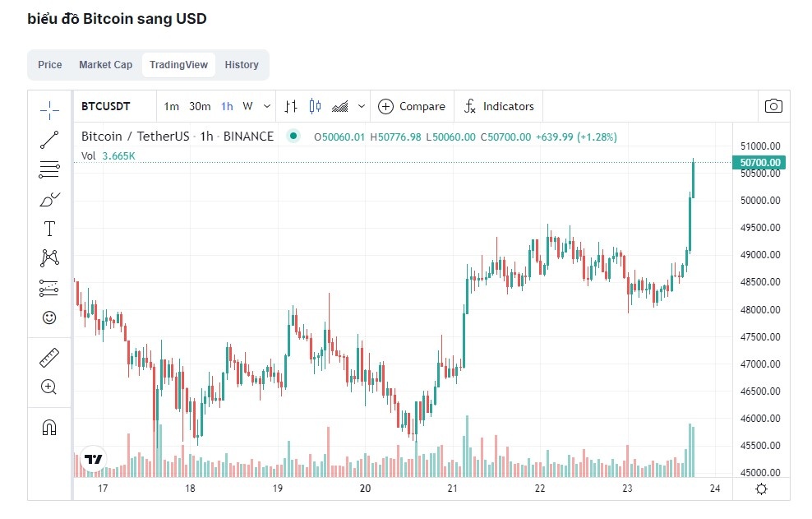Click the Compare button
This screenshot has width=812, height=519.
(411, 106)
